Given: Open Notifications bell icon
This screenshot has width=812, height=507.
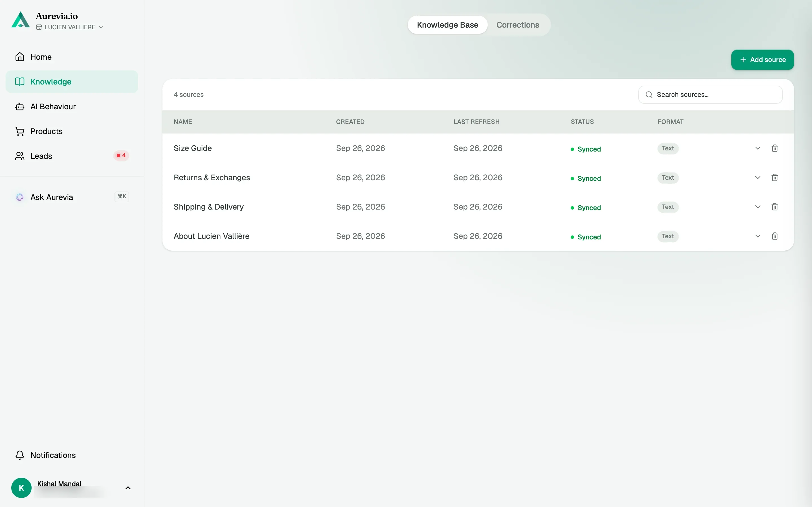Looking at the screenshot, I should click(x=20, y=455).
